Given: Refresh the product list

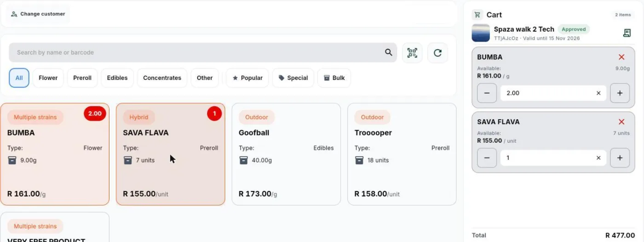Looking at the screenshot, I should [437, 53].
